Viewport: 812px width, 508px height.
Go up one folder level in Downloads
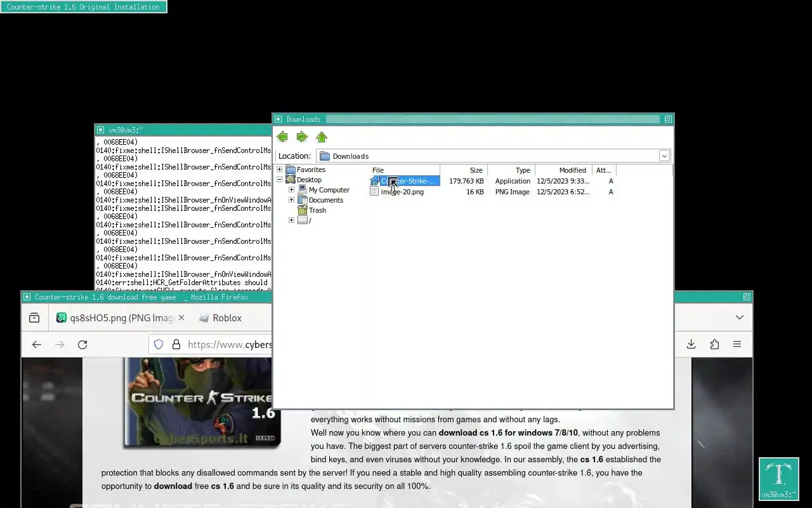tap(322, 137)
